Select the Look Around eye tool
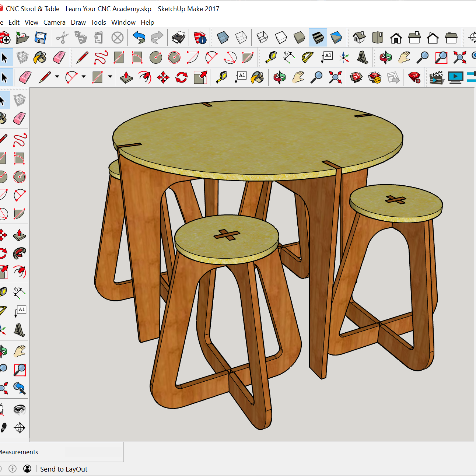The image size is (476, 476). (20, 410)
